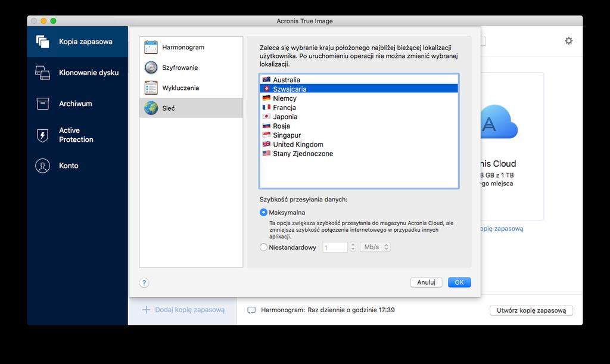Select the Maksymalna radio button
Viewport: 610px width, 364px height.
(x=263, y=212)
